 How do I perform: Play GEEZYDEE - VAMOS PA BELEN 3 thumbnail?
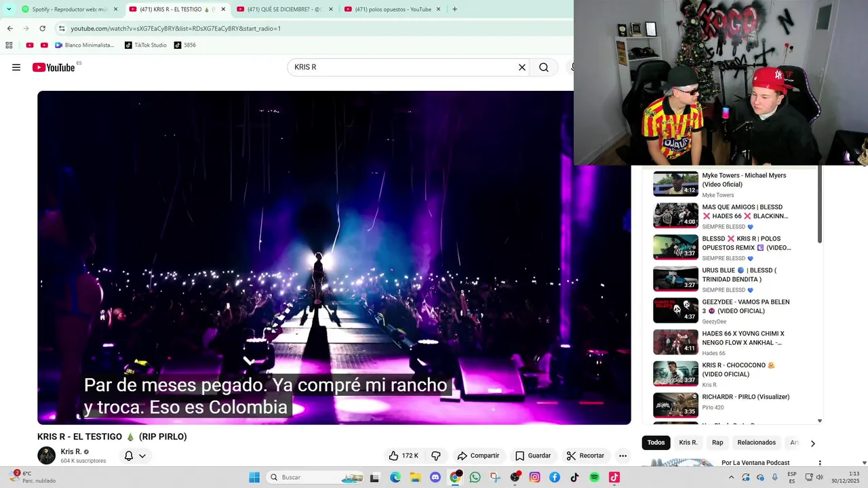pyautogui.click(x=675, y=310)
